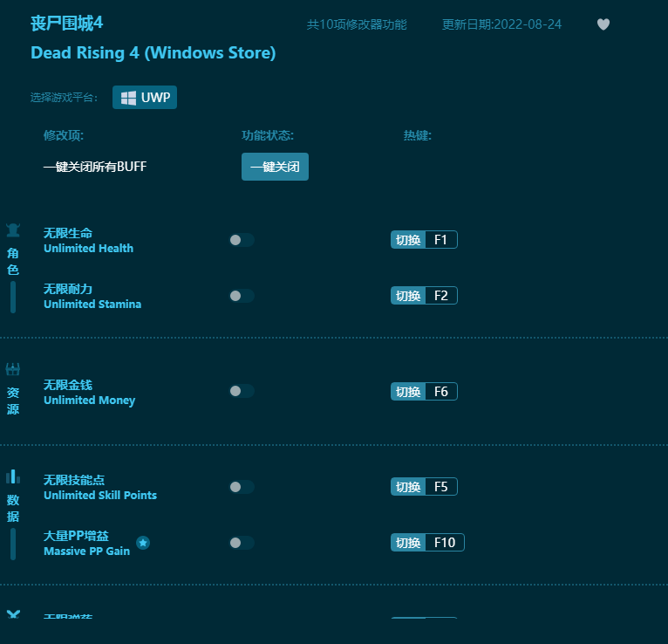Click the 功能状态 column header
668x644 pixels.
(268, 135)
